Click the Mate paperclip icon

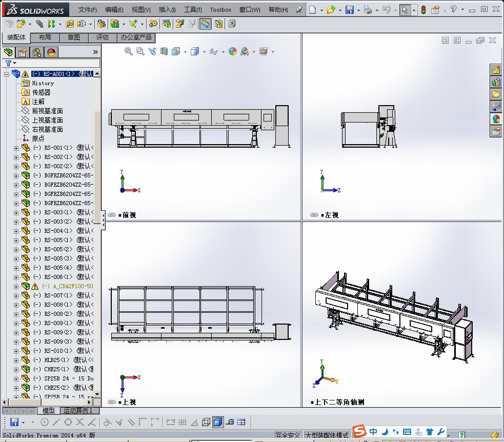pyautogui.click(x=39, y=24)
